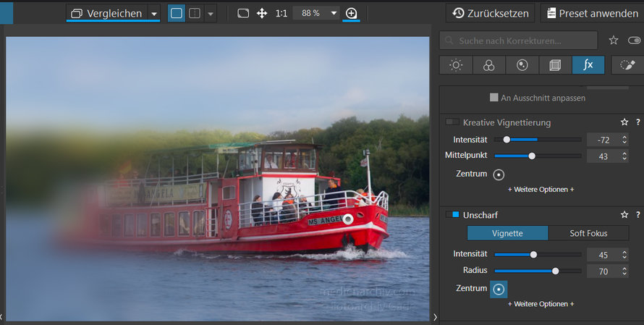The width and height of the screenshot is (644, 325).
Task: Select the Local adjustments brush icon
Action: click(x=627, y=65)
